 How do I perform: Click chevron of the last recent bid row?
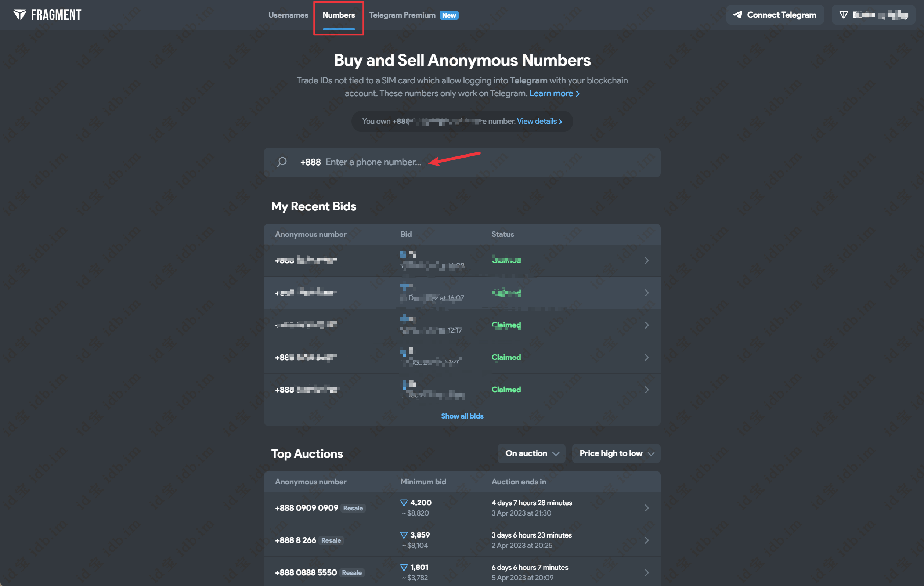tap(647, 390)
